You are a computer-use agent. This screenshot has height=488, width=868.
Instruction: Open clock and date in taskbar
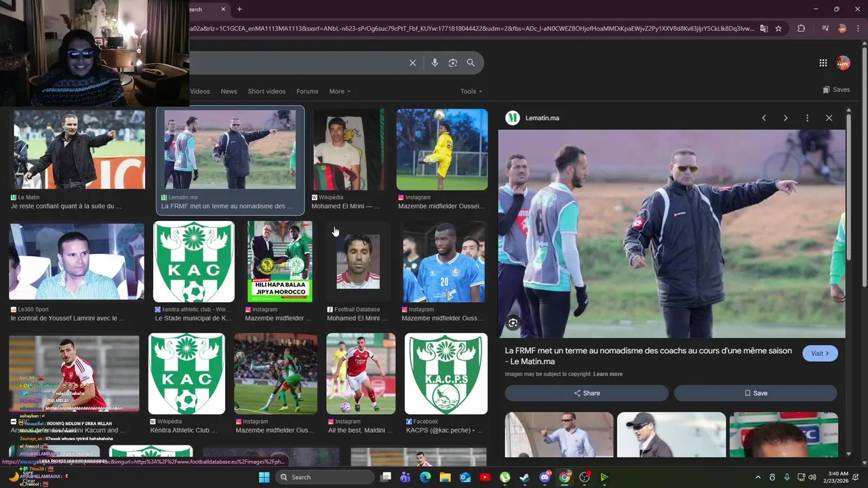[840, 477]
